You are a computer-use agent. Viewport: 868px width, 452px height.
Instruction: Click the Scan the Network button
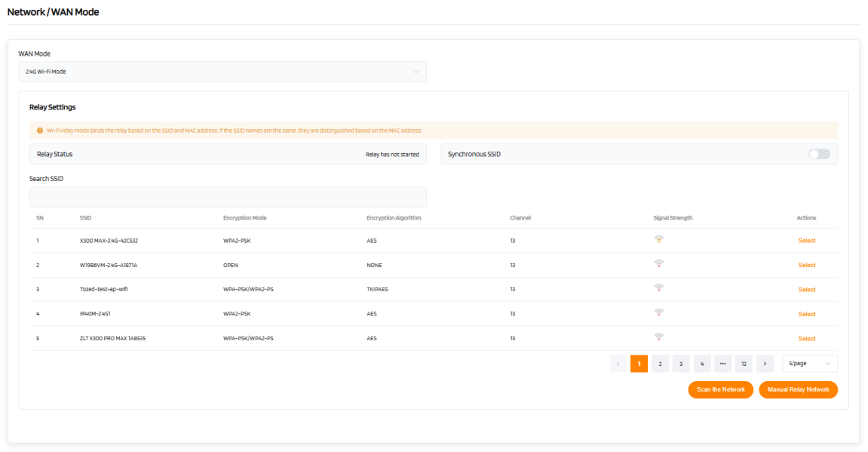click(x=720, y=389)
